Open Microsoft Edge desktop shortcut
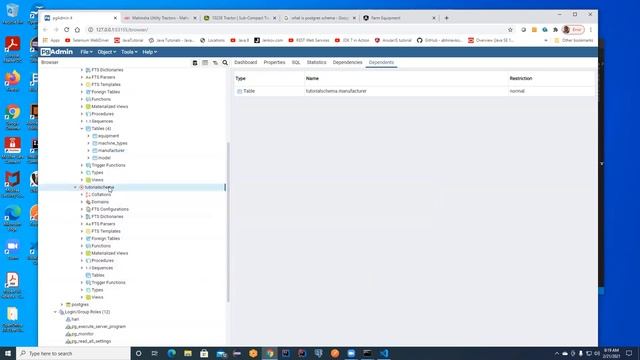 (12, 218)
